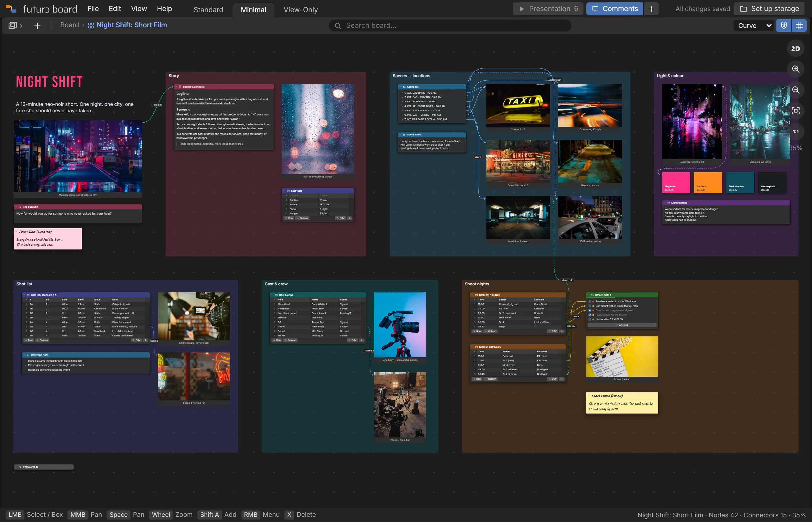Start the Presentation
Image resolution: width=812 pixels, height=522 pixels.
point(548,9)
